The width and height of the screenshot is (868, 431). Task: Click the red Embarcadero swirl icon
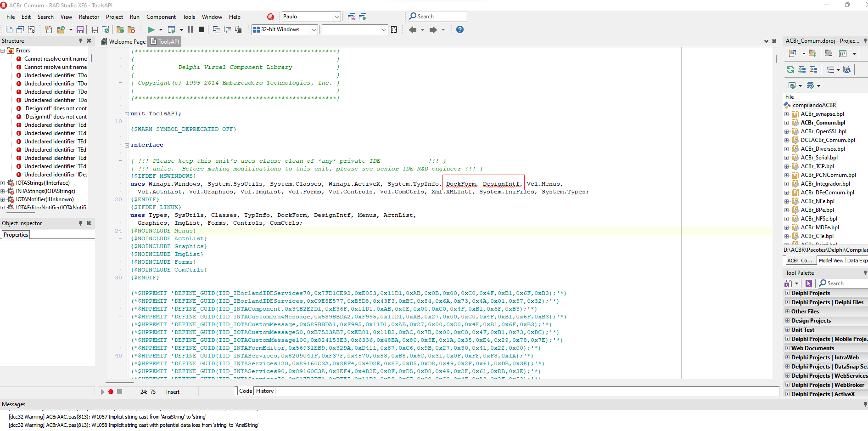(x=271, y=17)
